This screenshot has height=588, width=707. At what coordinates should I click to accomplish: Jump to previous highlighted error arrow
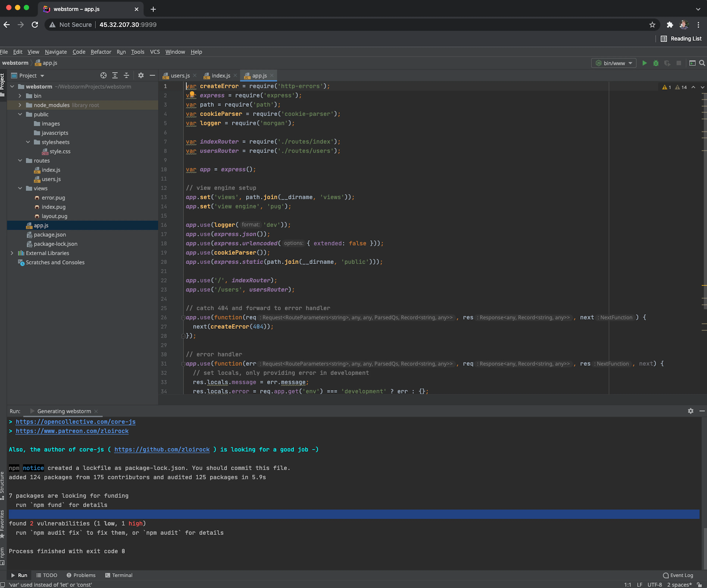click(x=693, y=87)
